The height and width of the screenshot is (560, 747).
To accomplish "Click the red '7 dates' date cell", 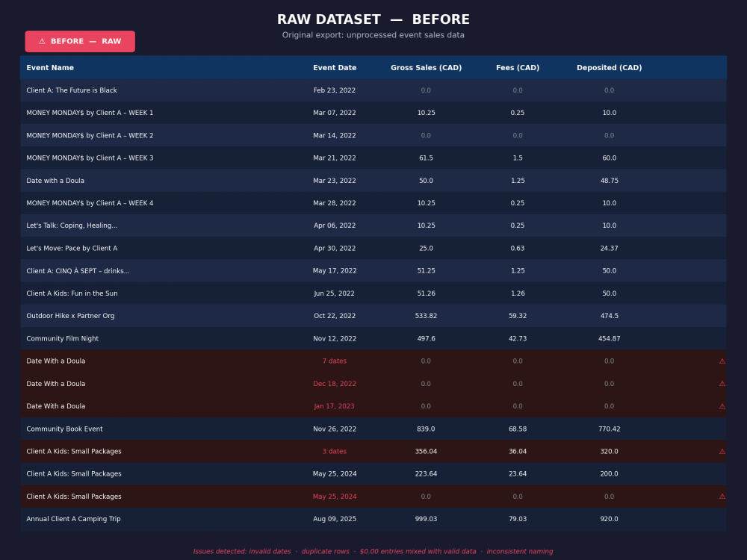I will pos(335,361).
